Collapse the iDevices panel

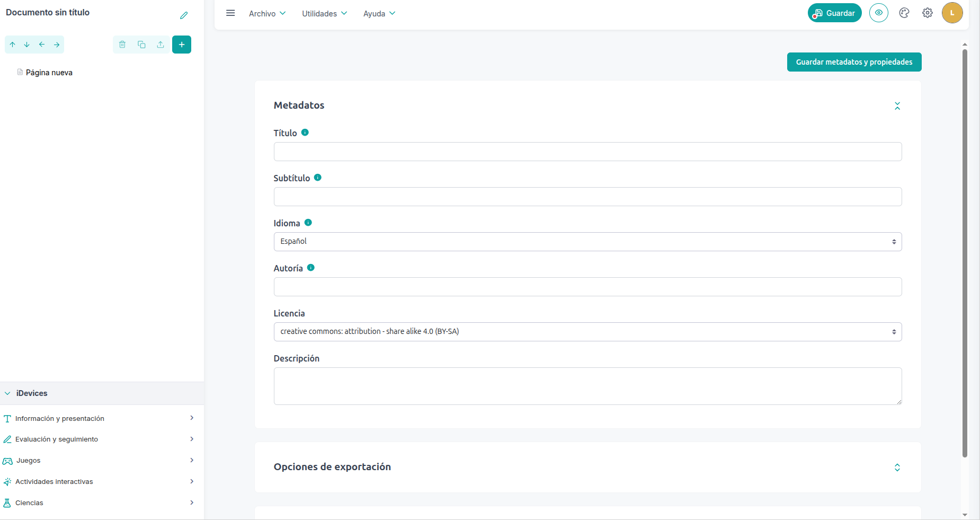pos(8,393)
